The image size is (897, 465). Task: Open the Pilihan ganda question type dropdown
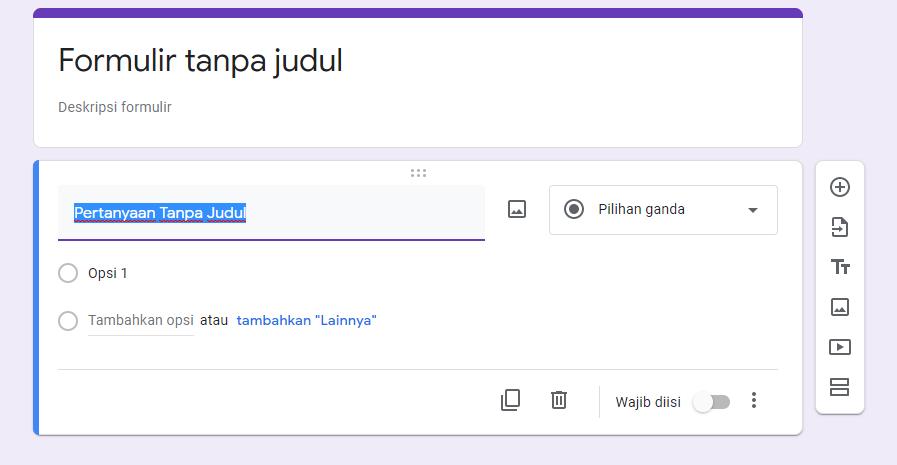663,210
